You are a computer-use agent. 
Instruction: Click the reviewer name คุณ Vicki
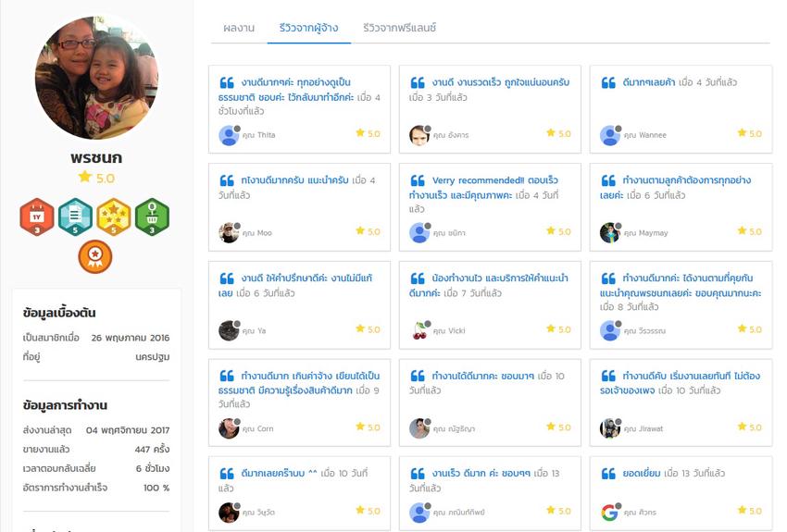click(x=449, y=331)
